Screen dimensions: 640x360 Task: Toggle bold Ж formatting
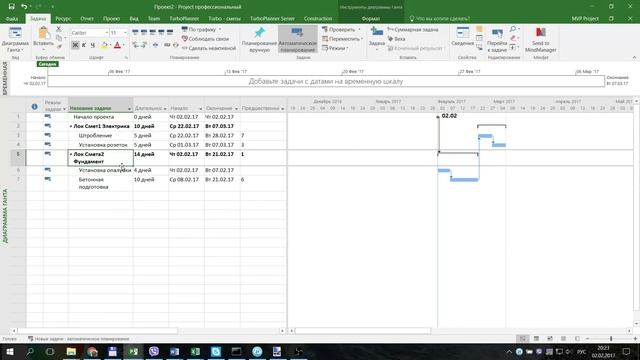75,45
